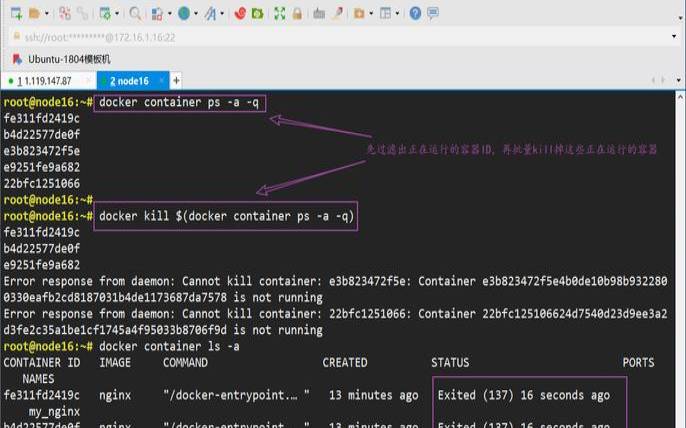Click the Key Mapping keyboard icon
The height and width of the screenshot is (428, 686).
click(319, 14)
